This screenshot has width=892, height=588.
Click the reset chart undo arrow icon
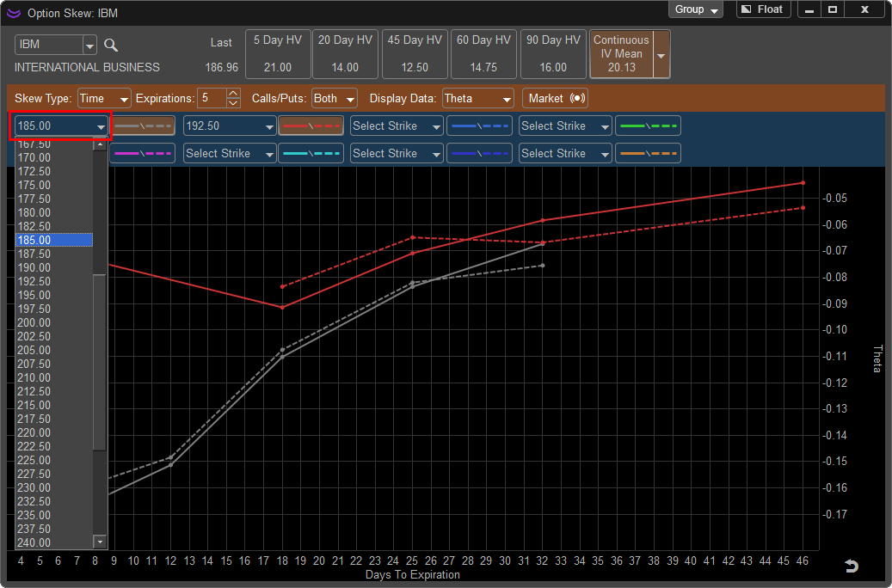(x=851, y=566)
